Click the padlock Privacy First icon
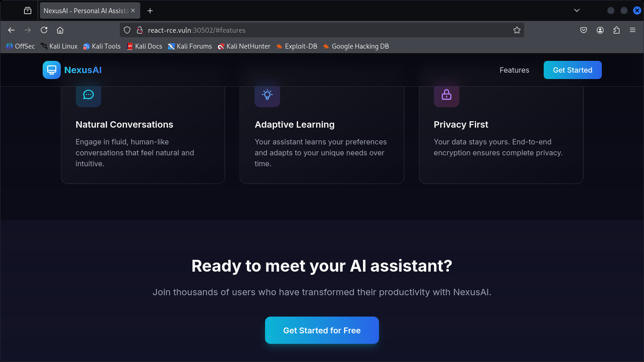The width and height of the screenshot is (644, 362). tap(447, 94)
